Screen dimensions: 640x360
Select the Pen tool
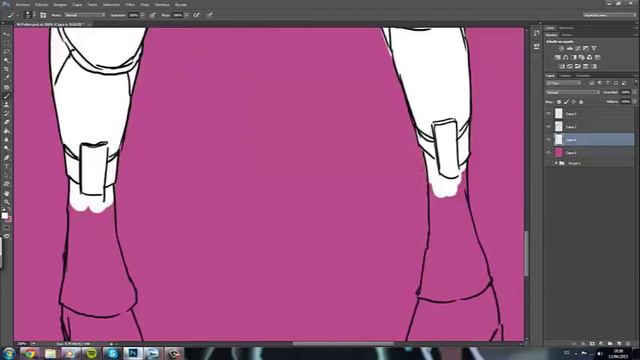click(x=6, y=158)
